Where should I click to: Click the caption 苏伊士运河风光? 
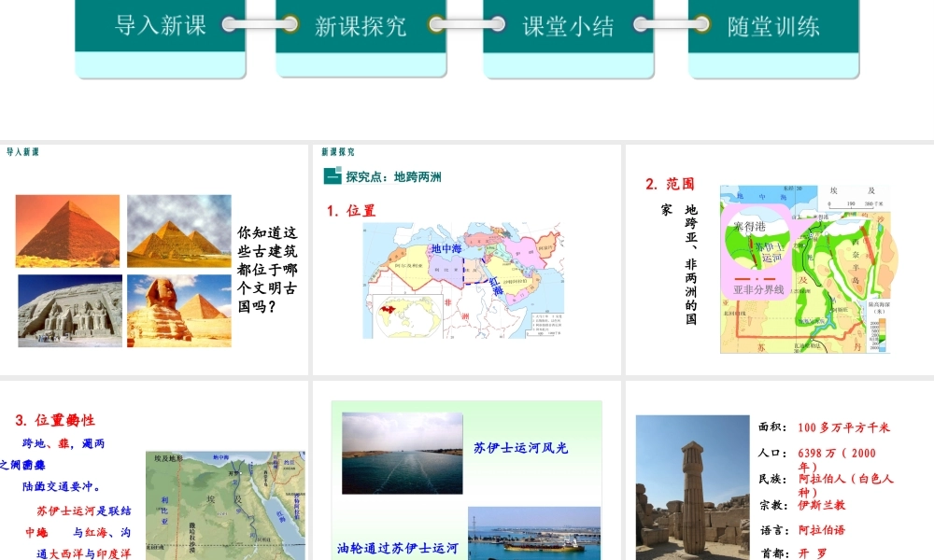[x=520, y=447]
